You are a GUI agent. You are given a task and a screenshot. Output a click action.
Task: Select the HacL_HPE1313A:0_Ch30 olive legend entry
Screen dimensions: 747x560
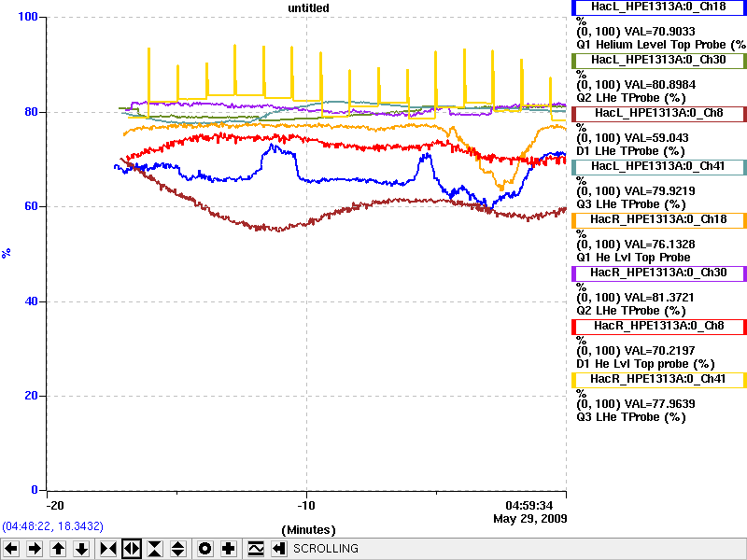(658, 61)
